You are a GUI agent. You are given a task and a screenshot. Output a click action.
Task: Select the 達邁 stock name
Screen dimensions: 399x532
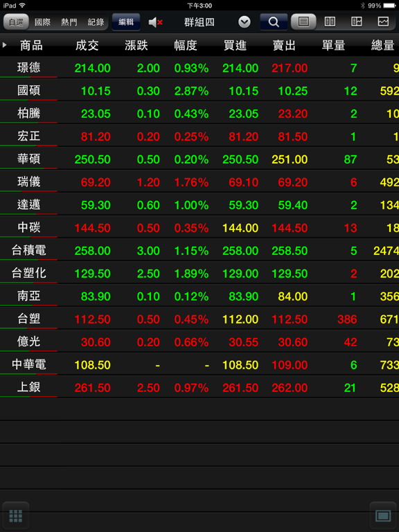[29, 204]
